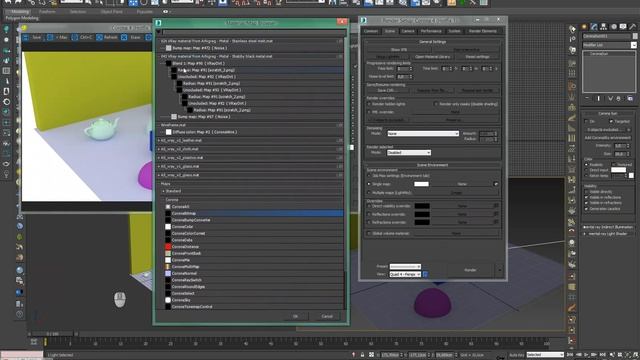Open browser options dropdown arrow
This screenshot has width=640, height=360.
pyautogui.click(x=159, y=31)
